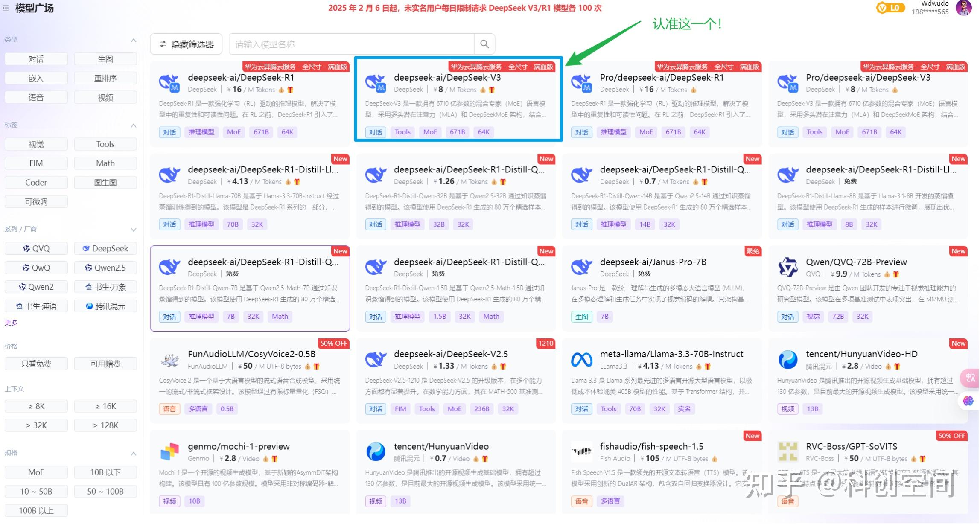Open meta-llama/Llama-3.3-70B-Instruct title
Screen dimensions: 980x524
click(x=671, y=354)
